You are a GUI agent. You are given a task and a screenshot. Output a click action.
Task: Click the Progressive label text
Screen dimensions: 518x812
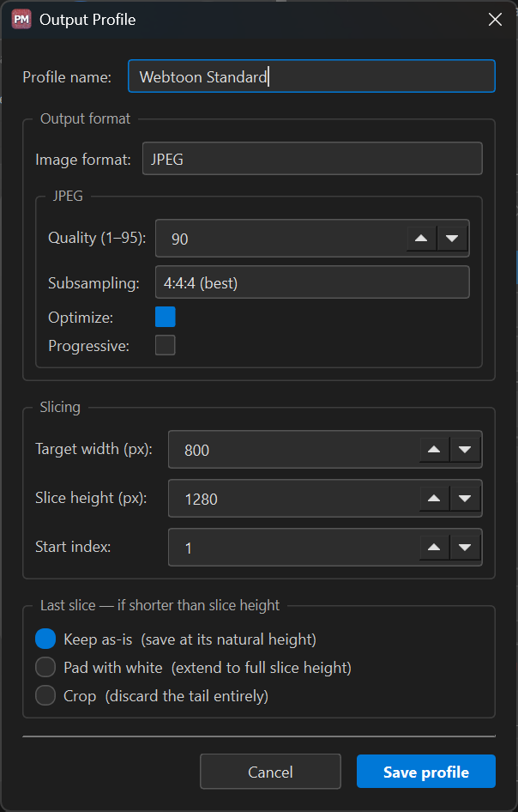coord(88,345)
